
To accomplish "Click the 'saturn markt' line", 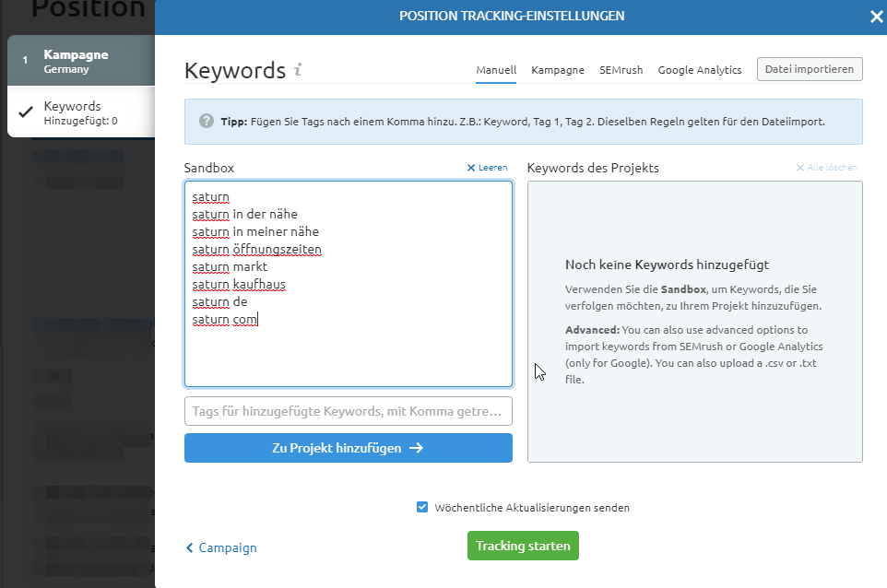I will tap(230, 267).
